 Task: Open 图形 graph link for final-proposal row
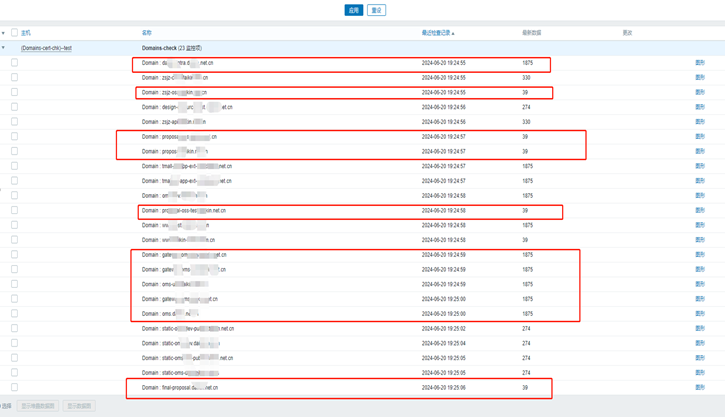point(699,387)
